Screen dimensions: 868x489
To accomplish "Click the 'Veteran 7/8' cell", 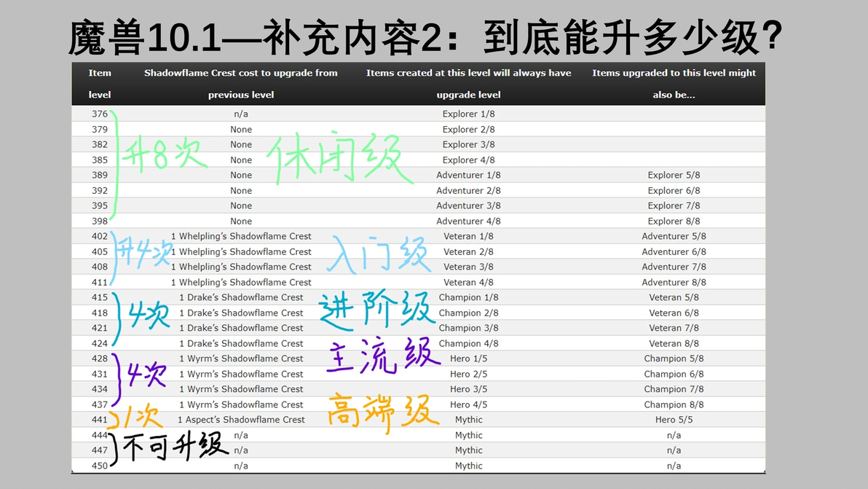I will [674, 328].
